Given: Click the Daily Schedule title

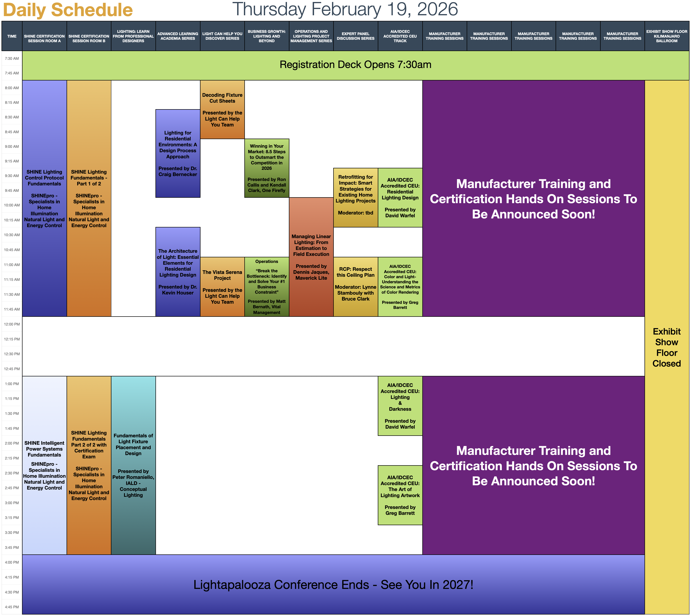Looking at the screenshot, I should [x=68, y=10].
